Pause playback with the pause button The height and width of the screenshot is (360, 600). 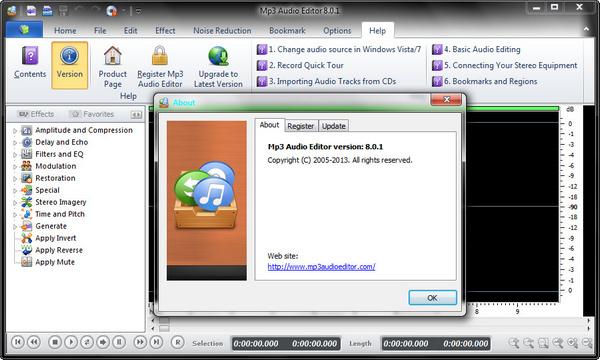tap(119, 342)
